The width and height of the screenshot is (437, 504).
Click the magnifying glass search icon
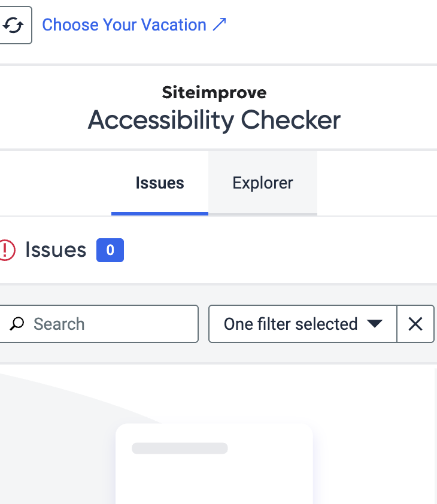[x=17, y=324]
